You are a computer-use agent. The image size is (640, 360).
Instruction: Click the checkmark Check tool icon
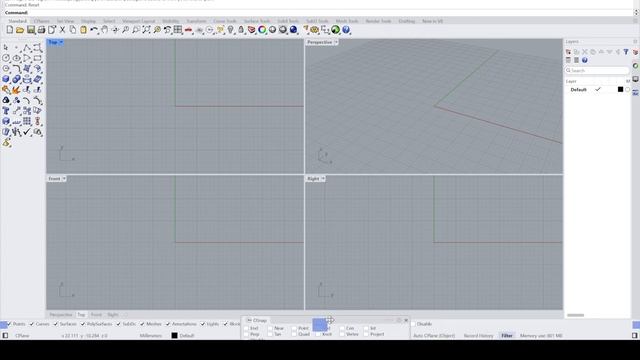27,132
